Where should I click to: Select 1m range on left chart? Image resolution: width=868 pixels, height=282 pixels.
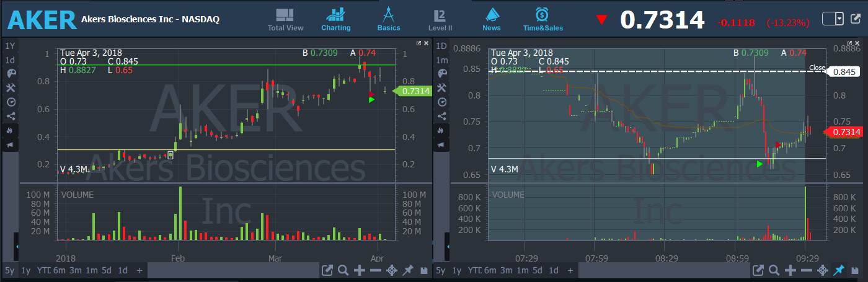point(91,270)
